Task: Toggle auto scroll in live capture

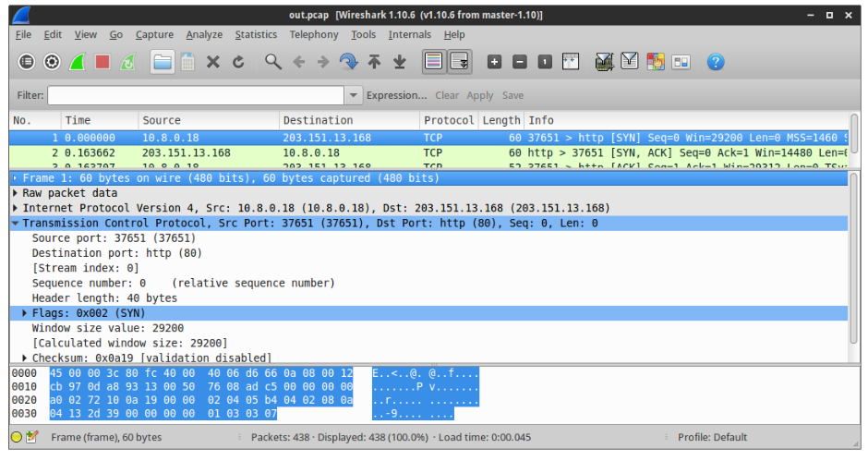Action: [x=460, y=62]
